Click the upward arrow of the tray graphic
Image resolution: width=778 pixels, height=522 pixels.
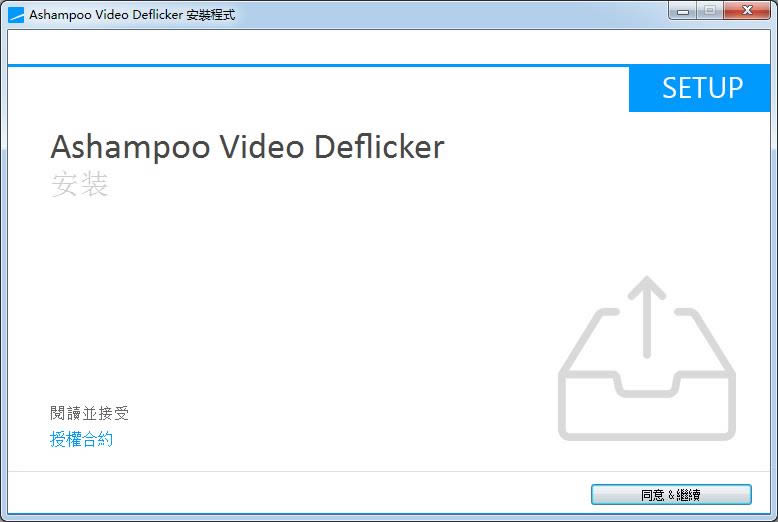(647, 317)
